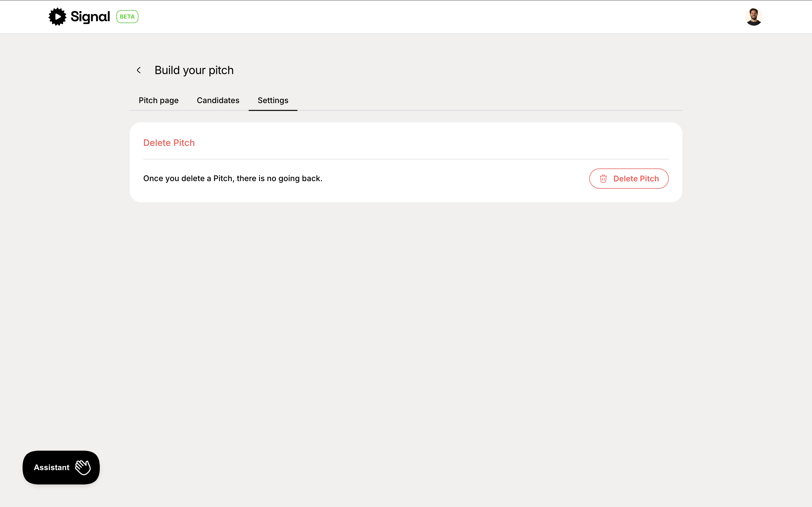Click the green BETA badge
The image size is (812, 507).
[x=127, y=17]
